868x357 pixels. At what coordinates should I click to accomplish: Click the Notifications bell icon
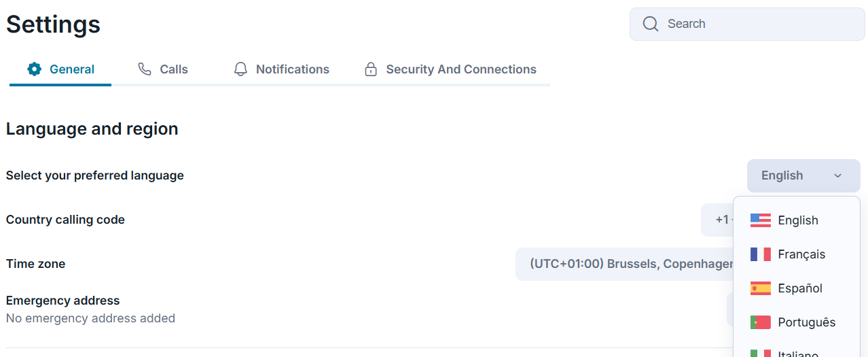pyautogui.click(x=240, y=69)
